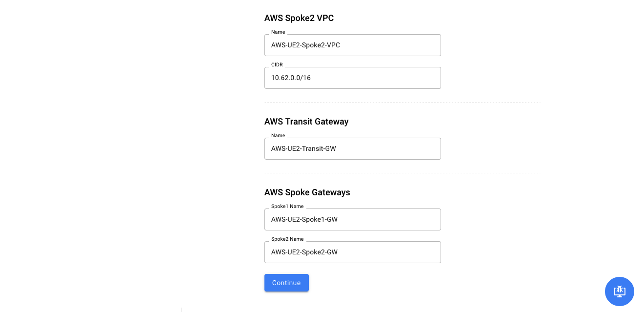Image resolution: width=644 pixels, height=312 pixels.
Task: Click the AWS Spoke Gateways heading
Action: point(307,192)
